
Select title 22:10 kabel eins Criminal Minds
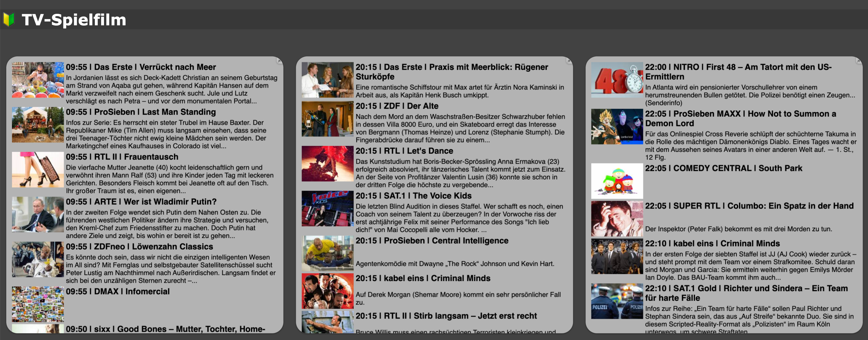click(x=712, y=243)
